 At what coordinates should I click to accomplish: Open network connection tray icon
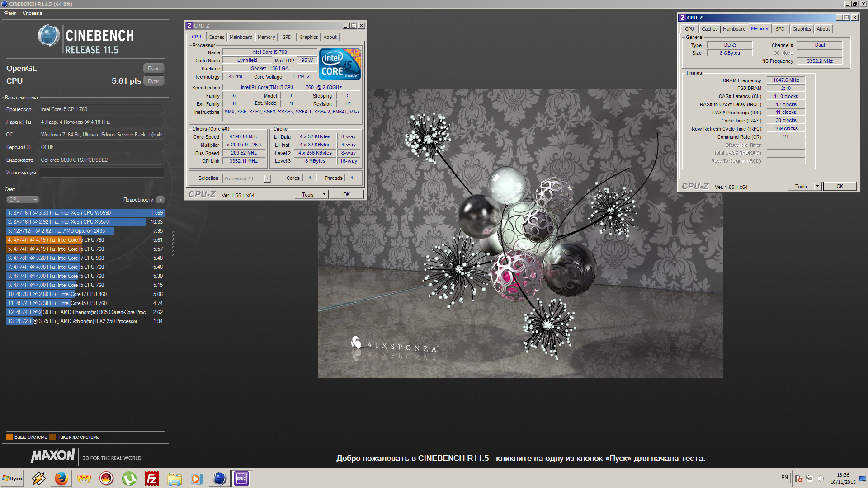(810, 479)
